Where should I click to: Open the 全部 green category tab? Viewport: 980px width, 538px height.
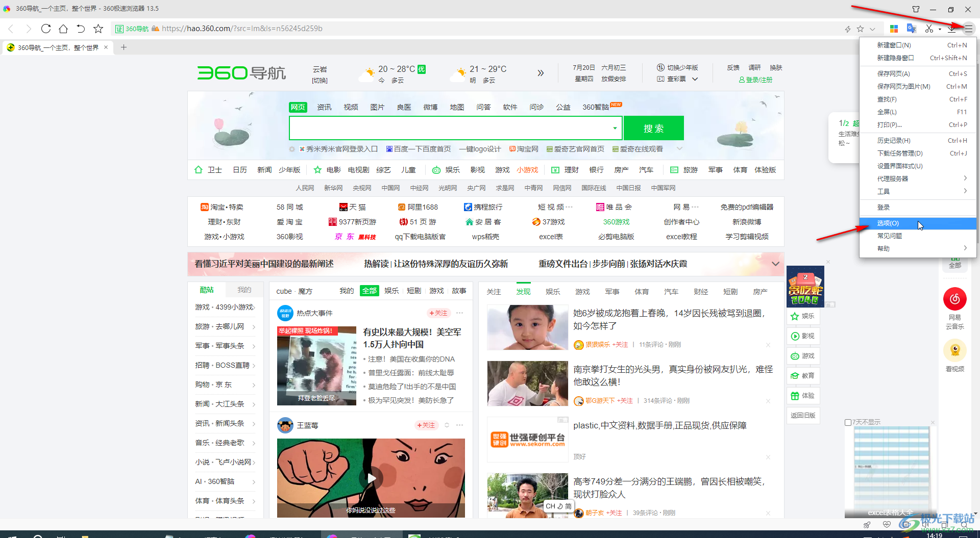pyautogui.click(x=370, y=291)
